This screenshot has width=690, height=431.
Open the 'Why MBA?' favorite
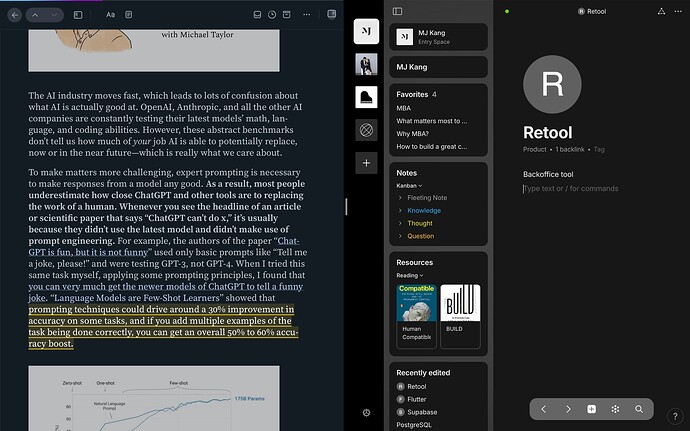click(x=412, y=133)
